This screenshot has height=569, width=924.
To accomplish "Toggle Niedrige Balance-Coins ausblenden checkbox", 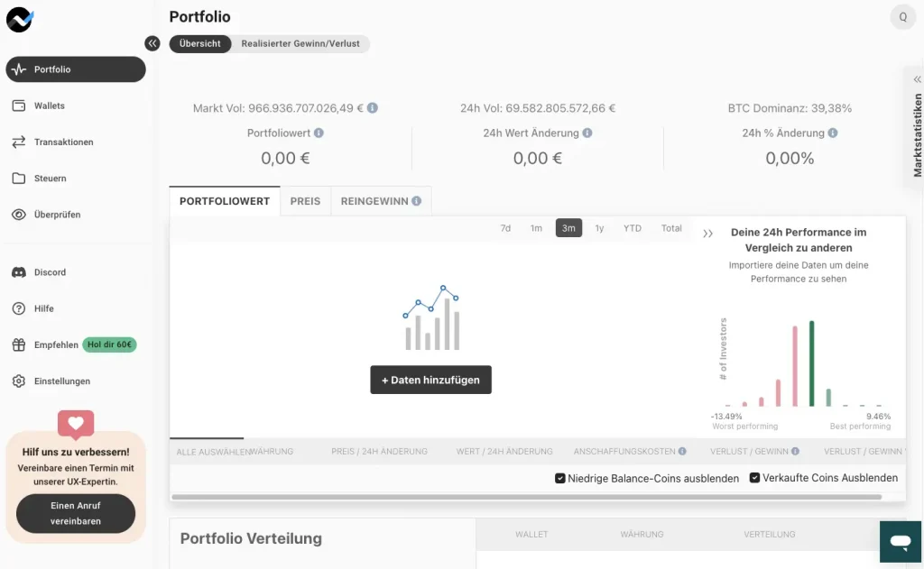I will (560, 478).
